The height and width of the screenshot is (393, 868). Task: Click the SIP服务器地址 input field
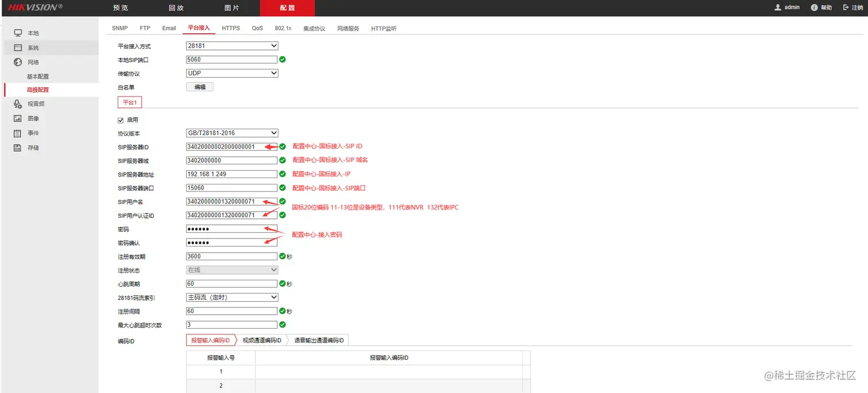coord(232,174)
